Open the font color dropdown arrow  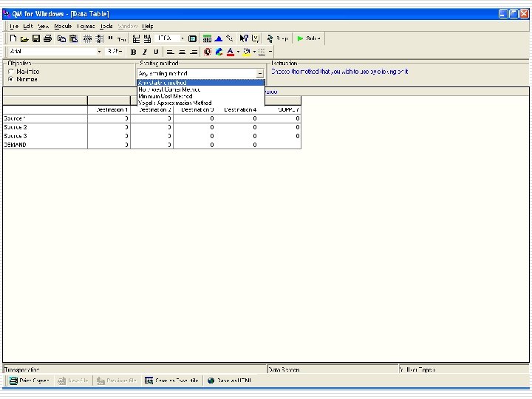(238, 52)
